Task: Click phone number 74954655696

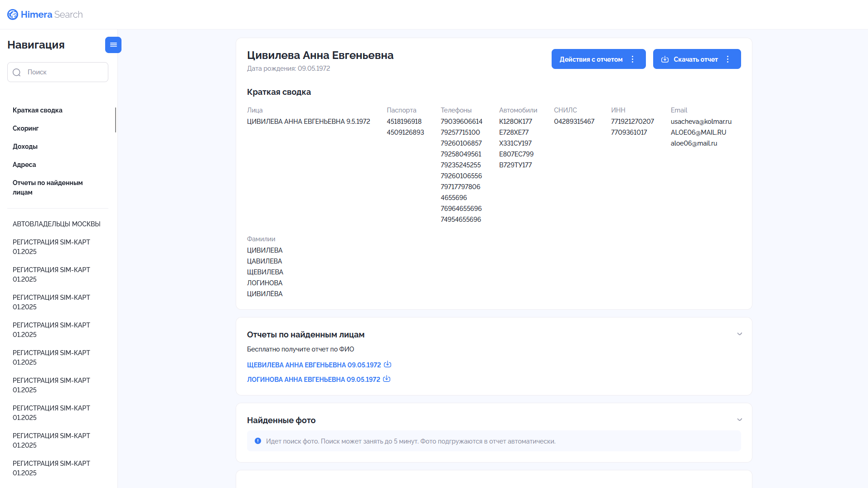Action: coord(461,220)
